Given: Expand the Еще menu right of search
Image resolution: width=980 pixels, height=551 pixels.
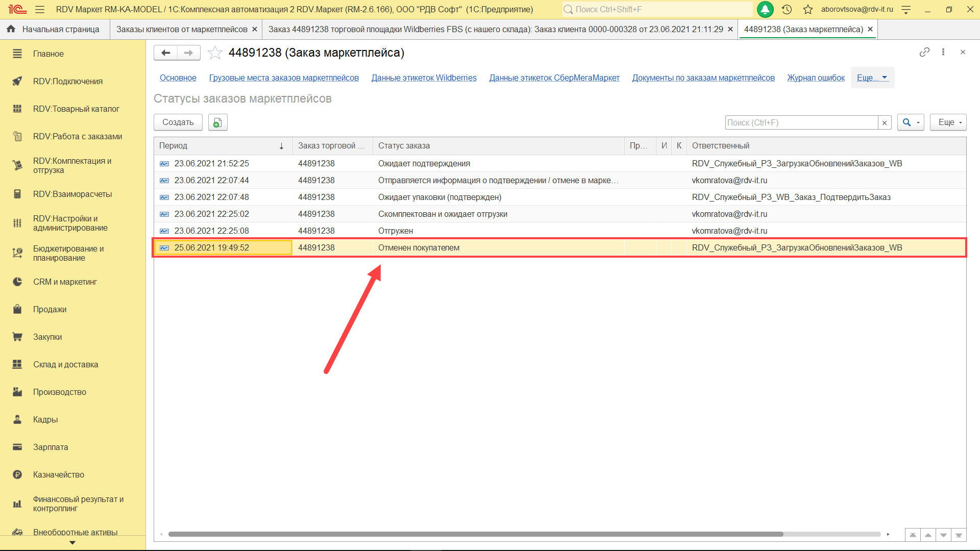Looking at the screenshot, I should click(x=948, y=122).
